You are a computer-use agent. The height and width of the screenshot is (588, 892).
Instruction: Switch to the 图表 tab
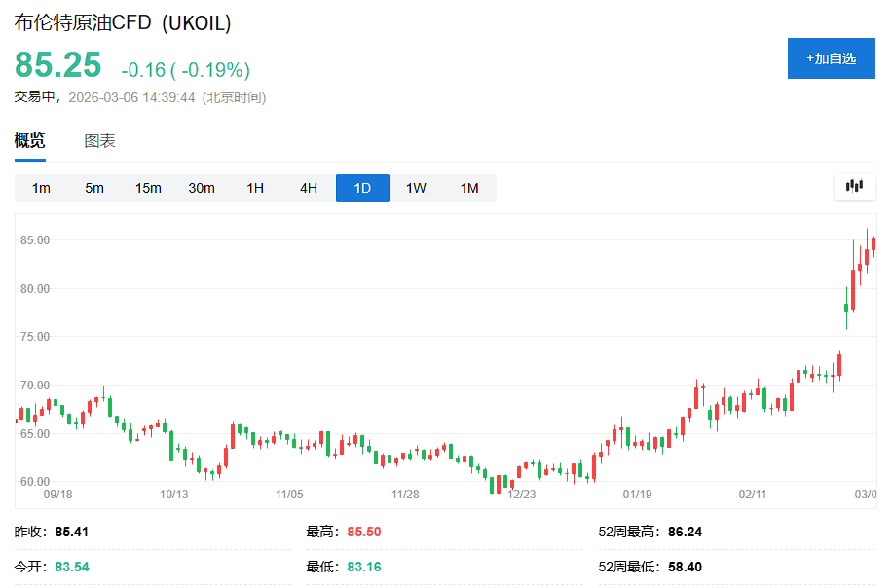[x=100, y=140]
